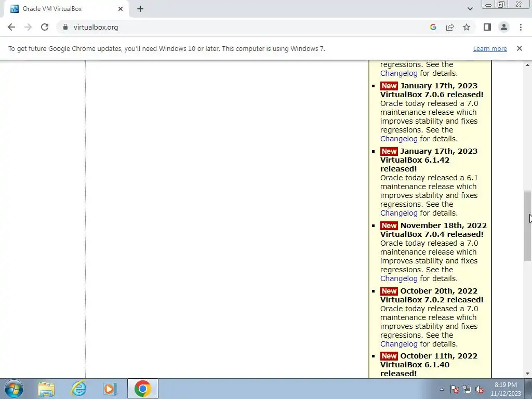532x399 pixels.
Task: Launch Internet Explorer from the taskbar
Action: (x=78, y=389)
